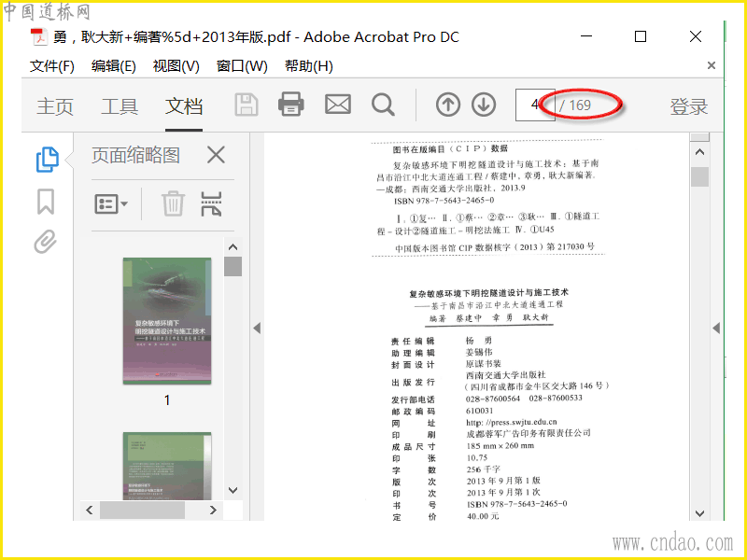Expand right tools pane arrow

(x=716, y=328)
